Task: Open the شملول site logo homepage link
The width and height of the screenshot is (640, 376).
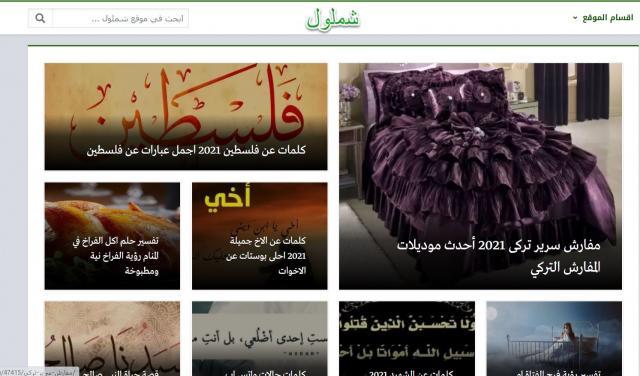Action: pyautogui.click(x=333, y=19)
